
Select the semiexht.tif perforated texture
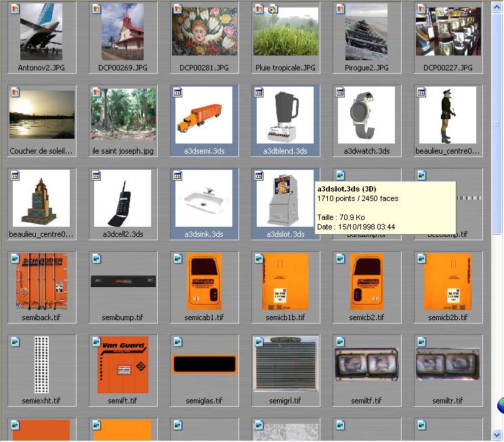tap(41, 365)
